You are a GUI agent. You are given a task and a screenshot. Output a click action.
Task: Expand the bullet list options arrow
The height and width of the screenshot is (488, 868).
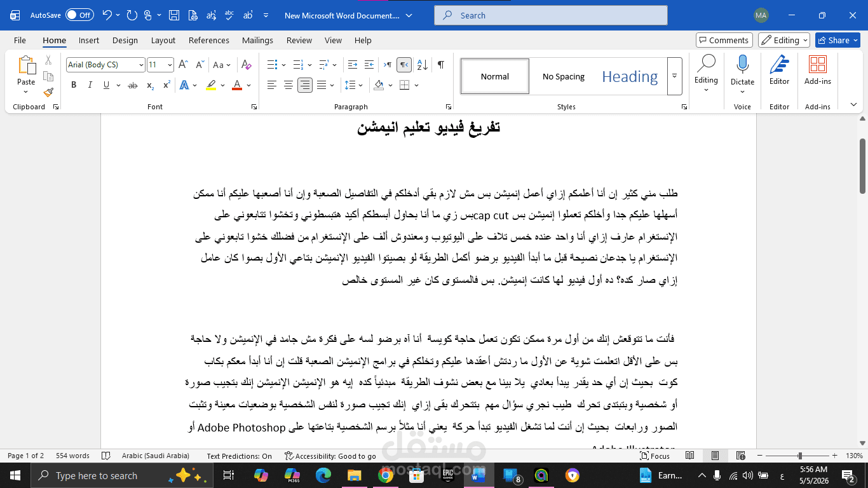point(284,65)
